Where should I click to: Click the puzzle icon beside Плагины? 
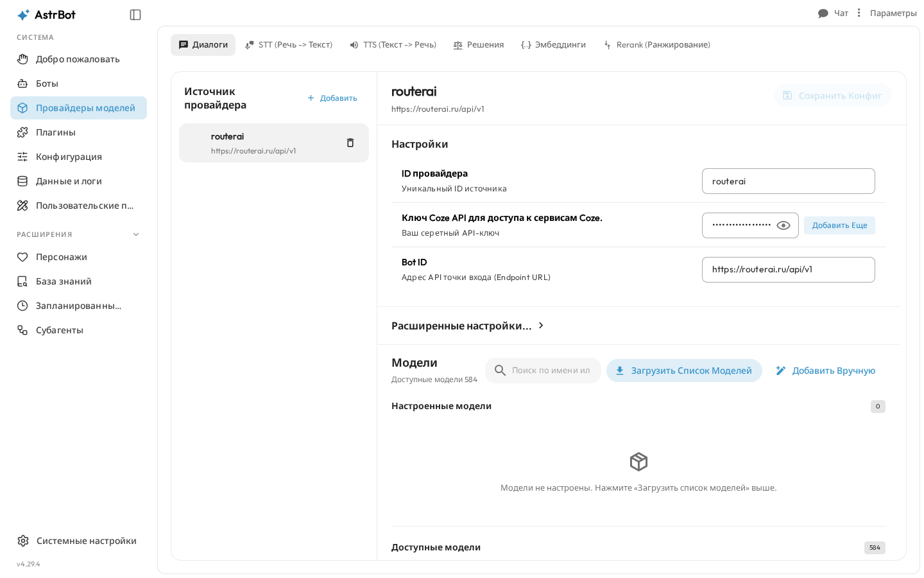[x=22, y=132]
